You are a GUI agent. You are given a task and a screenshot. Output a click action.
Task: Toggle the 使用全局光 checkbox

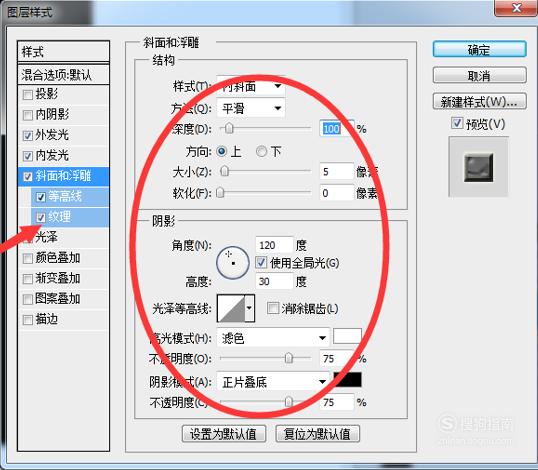(x=261, y=263)
